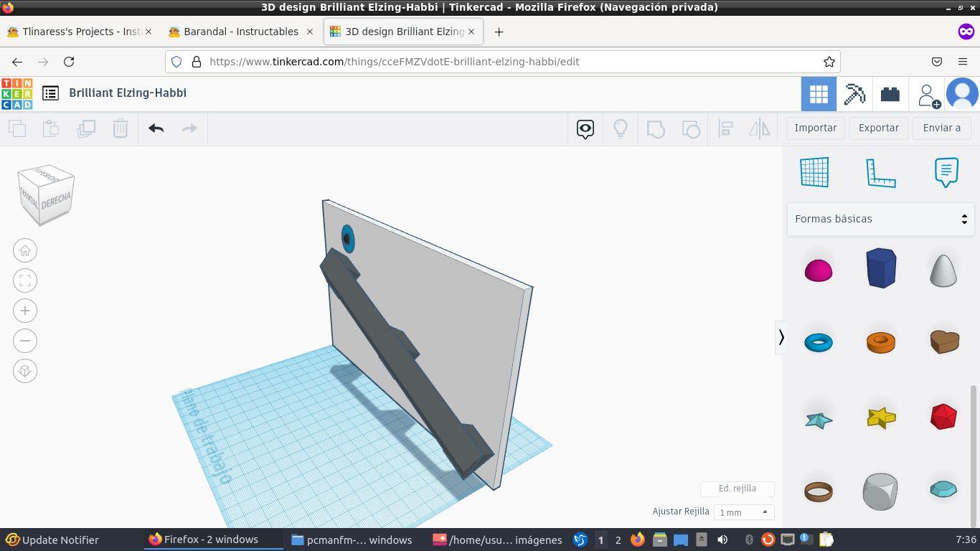This screenshot has height=551, width=980.
Task: Pick the gray paraboloid shape
Action: point(943,270)
